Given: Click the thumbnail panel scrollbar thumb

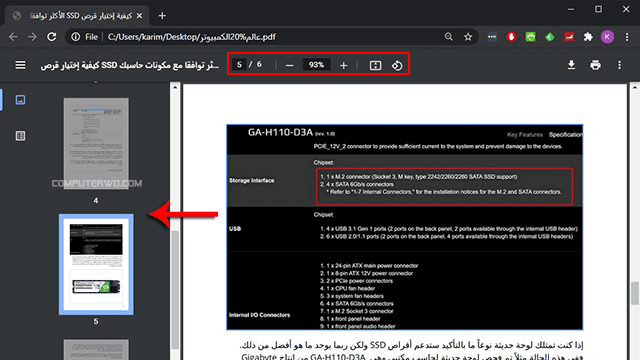Looking at the screenshot, I should 175,290.
